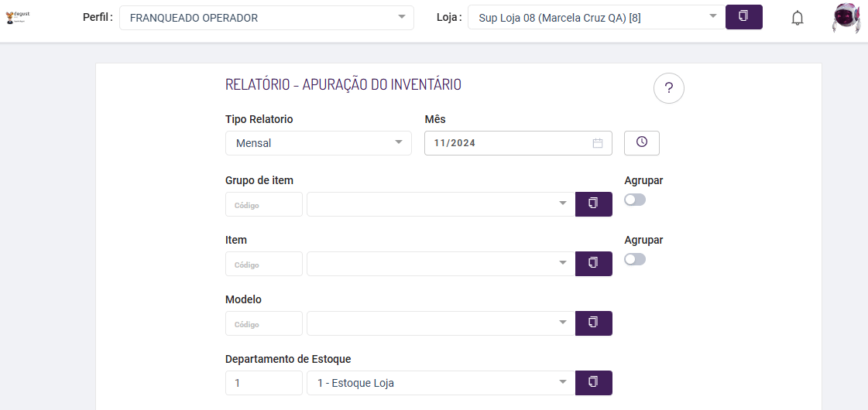Image resolution: width=868 pixels, height=410 pixels.
Task: Click the purple copy icon for Modelo row
Action: (x=593, y=323)
